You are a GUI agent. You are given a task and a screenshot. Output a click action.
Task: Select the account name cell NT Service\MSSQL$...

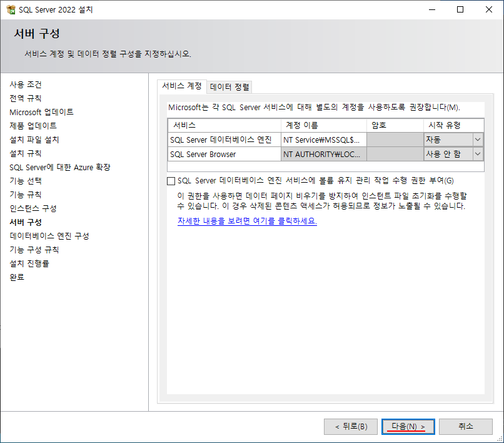(324, 140)
